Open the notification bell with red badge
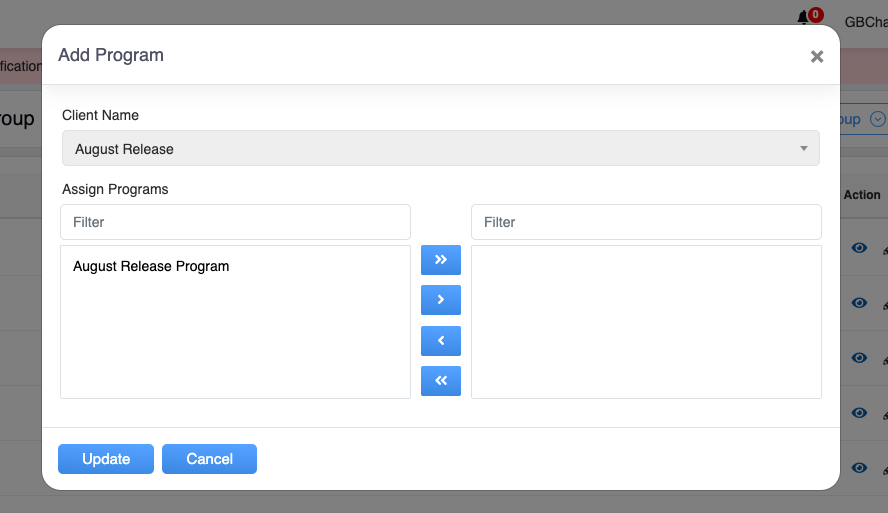Screen dimensions: 888x513 (x=805, y=18)
